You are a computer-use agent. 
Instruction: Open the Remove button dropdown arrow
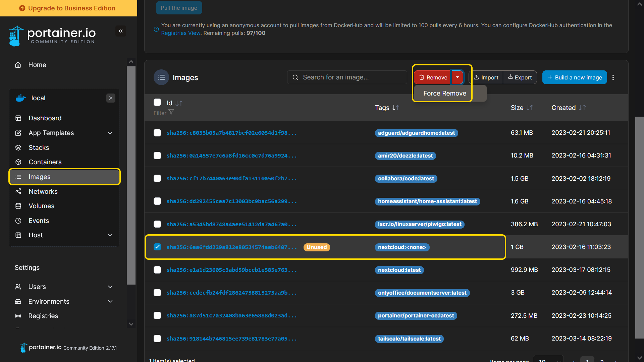pos(458,77)
